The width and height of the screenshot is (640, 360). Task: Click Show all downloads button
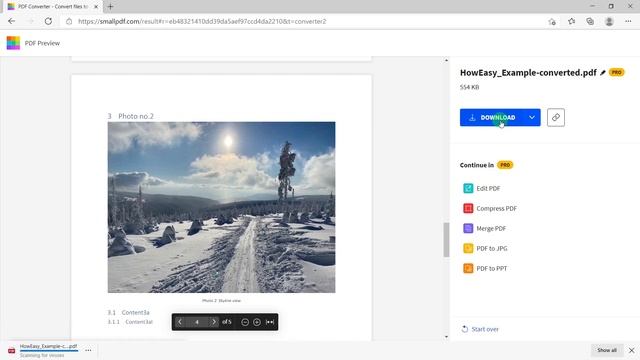point(607,350)
